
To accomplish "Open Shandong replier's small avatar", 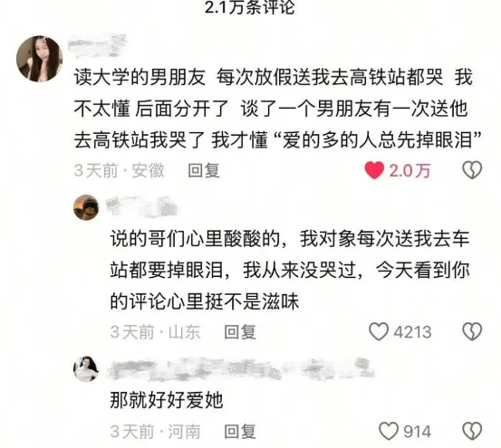I will [86, 207].
